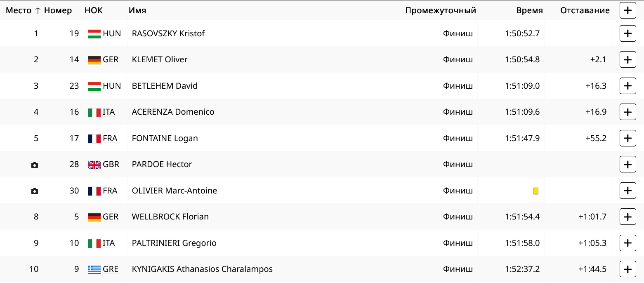Click the French flag beside FONTAINE Logan

pyautogui.click(x=93, y=138)
